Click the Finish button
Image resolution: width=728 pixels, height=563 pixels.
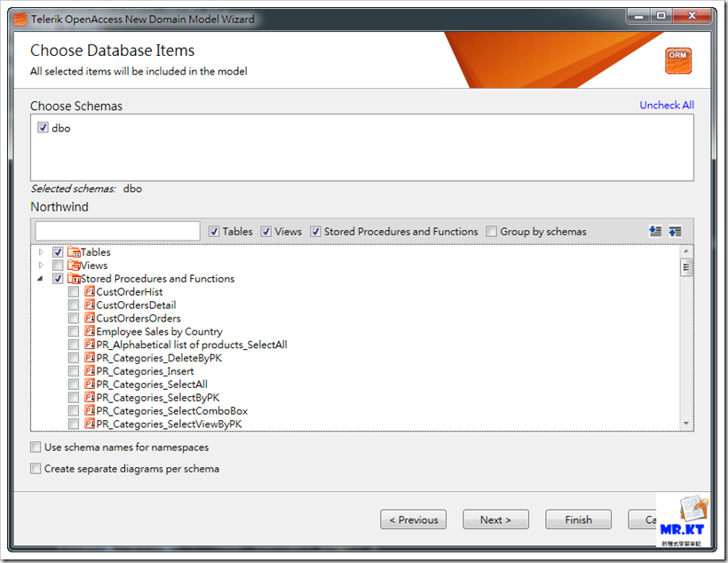pos(578,519)
